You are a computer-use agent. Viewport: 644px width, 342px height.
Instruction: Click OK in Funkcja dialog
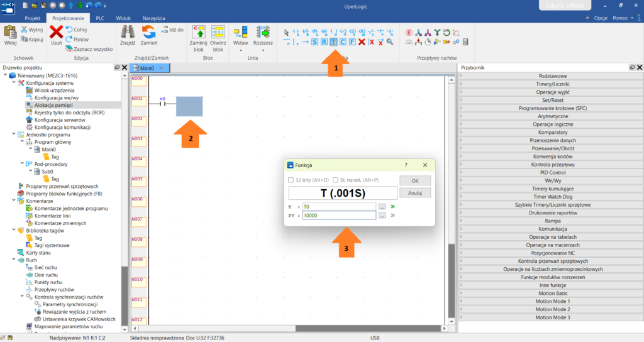click(415, 180)
